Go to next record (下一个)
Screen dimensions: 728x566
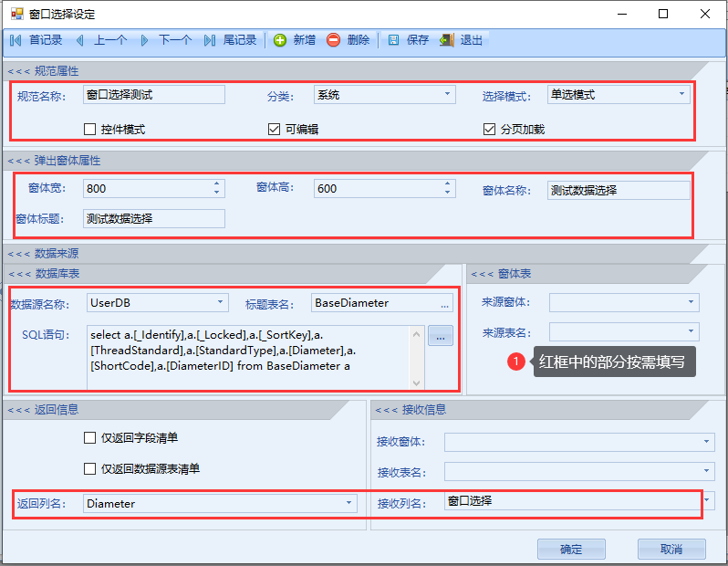click(x=166, y=40)
